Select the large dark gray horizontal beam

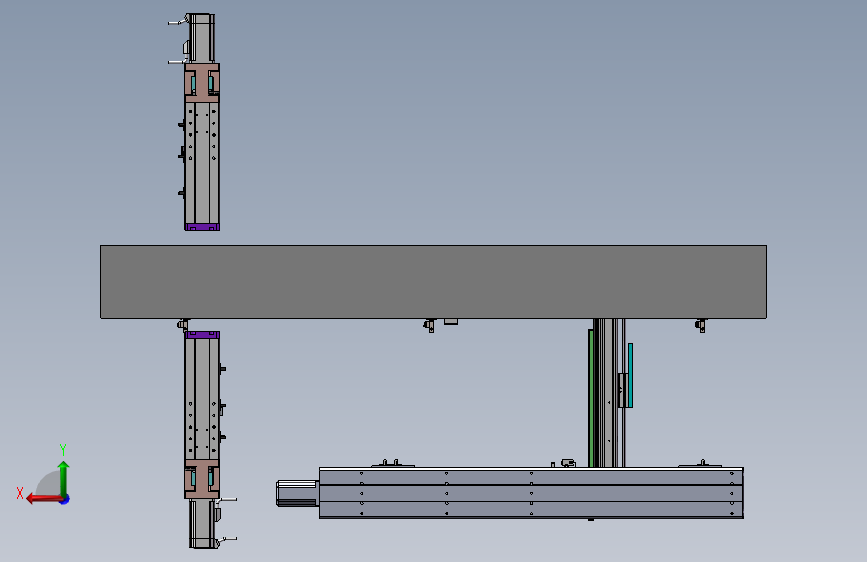point(433,282)
